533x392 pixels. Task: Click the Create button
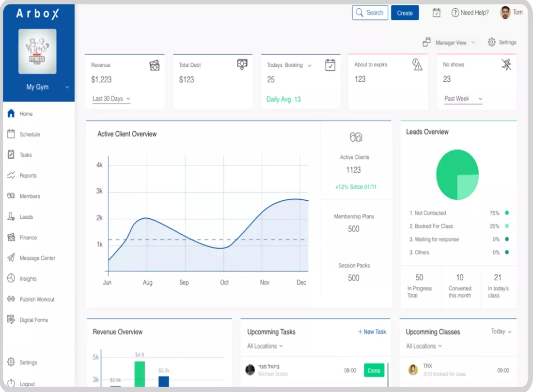pos(405,13)
